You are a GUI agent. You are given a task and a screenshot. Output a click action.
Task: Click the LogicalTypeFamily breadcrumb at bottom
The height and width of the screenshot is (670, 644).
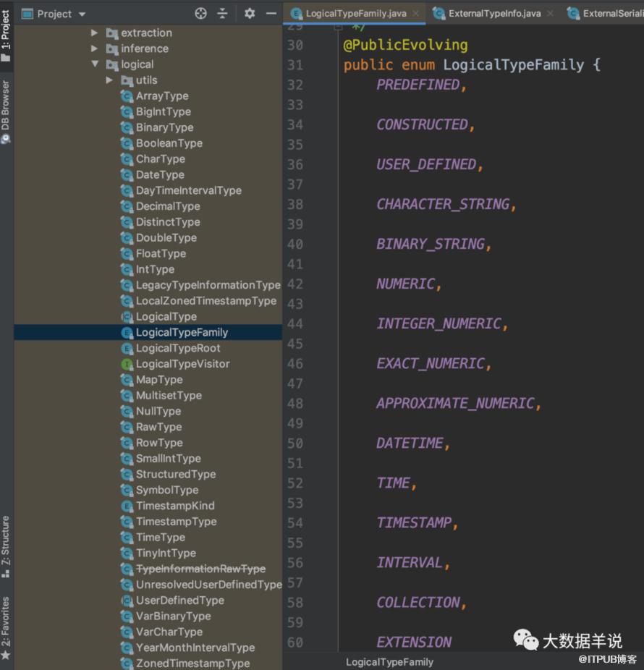[x=389, y=662]
